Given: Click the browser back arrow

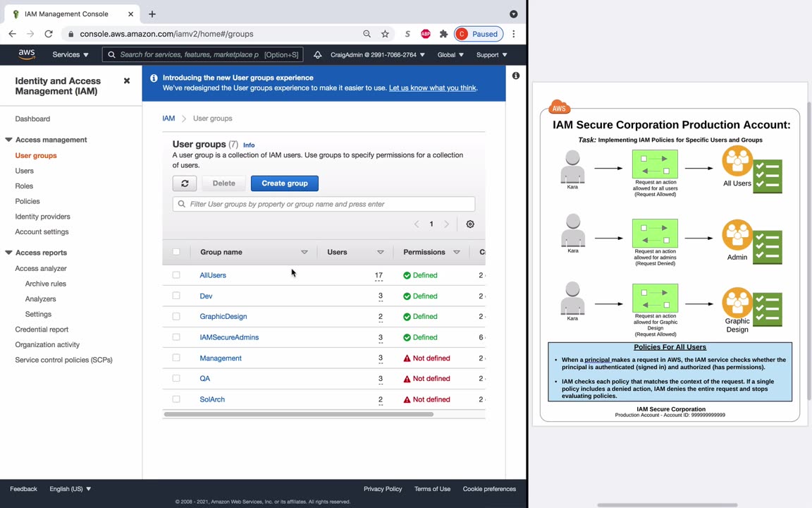Looking at the screenshot, I should click(x=13, y=34).
